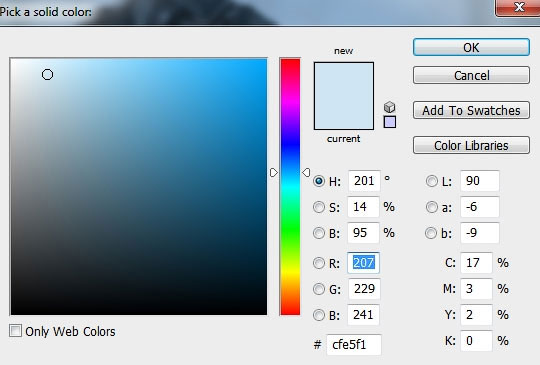This screenshot has width=540, height=365.
Task: Select the R red radio button
Action: pyautogui.click(x=319, y=263)
